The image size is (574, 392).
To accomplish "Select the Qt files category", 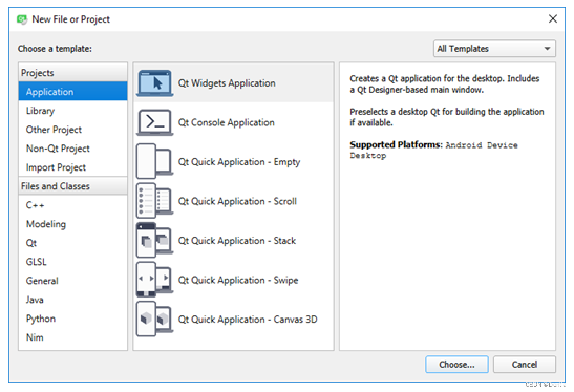I will tap(73, 243).
